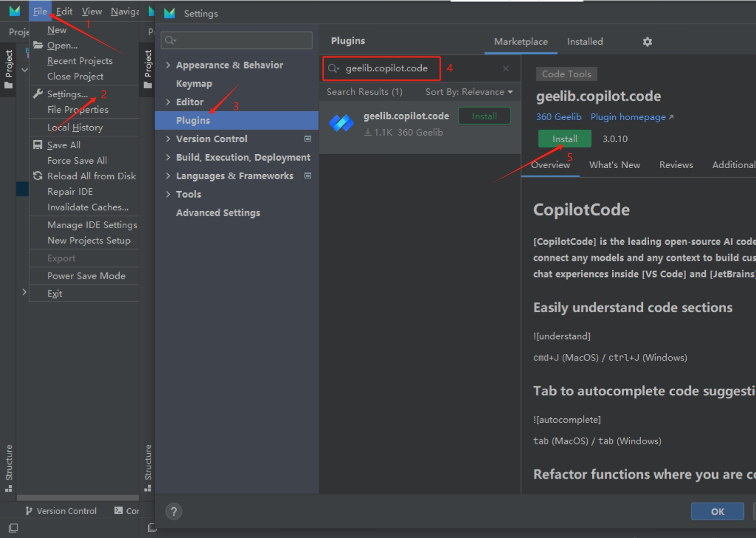Image resolution: width=756 pixels, height=538 pixels.
Task: Clear plugin search with the X icon
Action: coord(505,68)
